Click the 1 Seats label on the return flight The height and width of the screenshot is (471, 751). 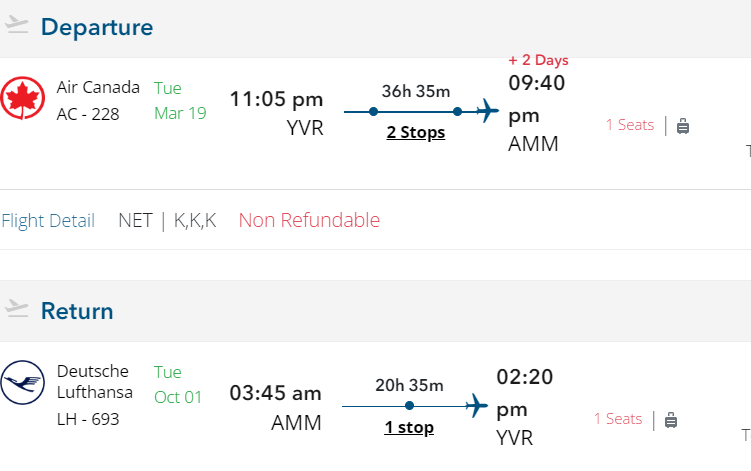coord(618,419)
